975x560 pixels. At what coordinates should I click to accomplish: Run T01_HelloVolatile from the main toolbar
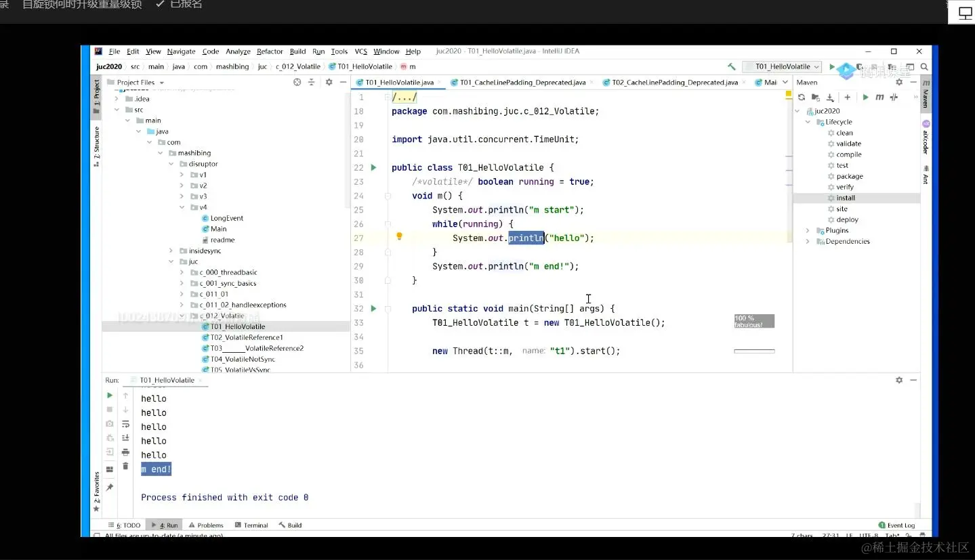click(x=832, y=66)
